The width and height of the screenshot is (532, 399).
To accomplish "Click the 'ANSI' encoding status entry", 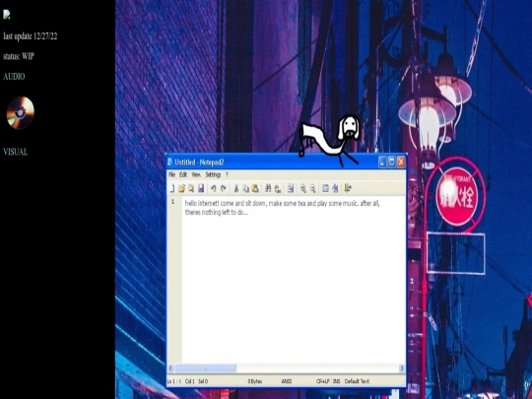I will [287, 381].
